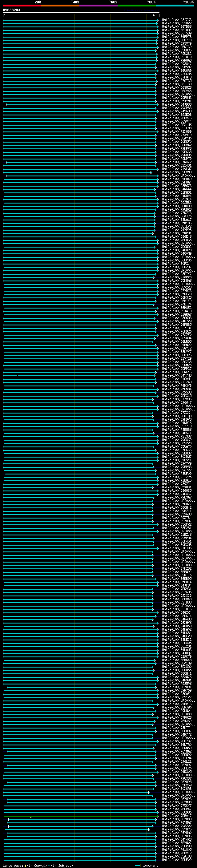Select label UniRef100_Q08200
The image size is (197, 868).
click(x=177, y=826)
